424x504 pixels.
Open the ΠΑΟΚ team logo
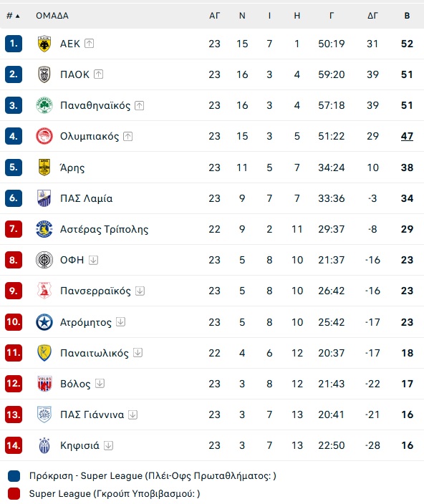pyautogui.click(x=44, y=74)
